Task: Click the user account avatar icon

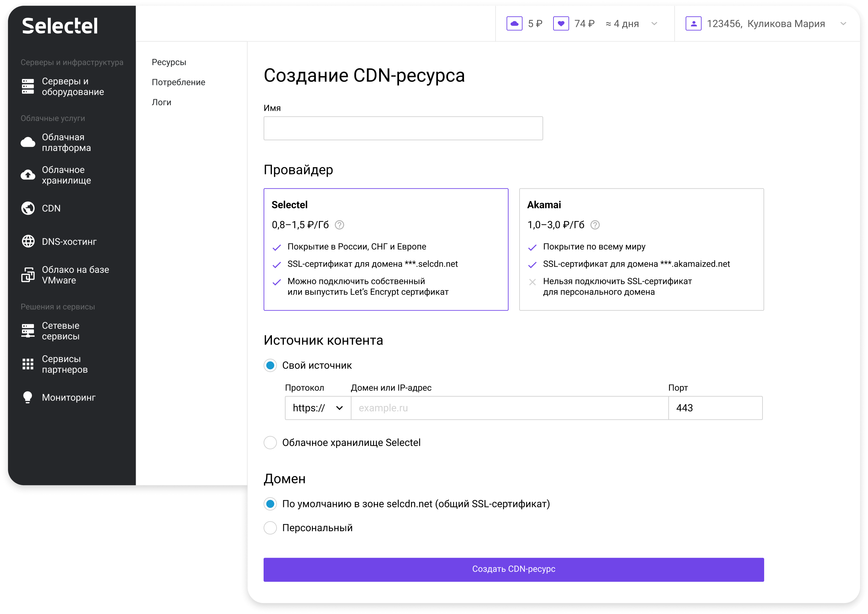Action: coord(693,23)
